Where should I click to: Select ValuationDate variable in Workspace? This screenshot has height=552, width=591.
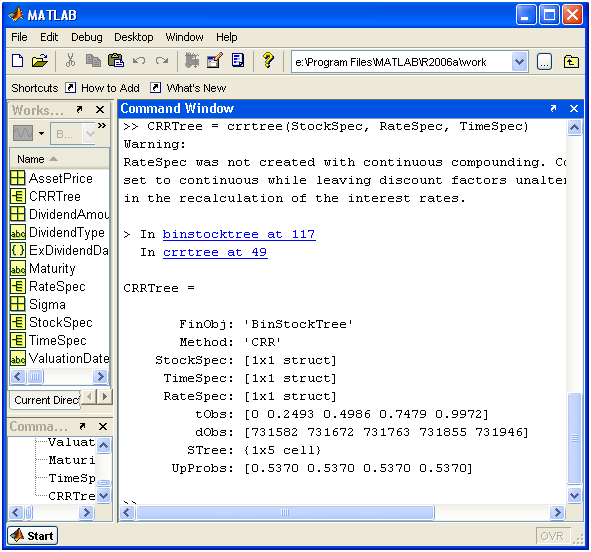pos(60,358)
